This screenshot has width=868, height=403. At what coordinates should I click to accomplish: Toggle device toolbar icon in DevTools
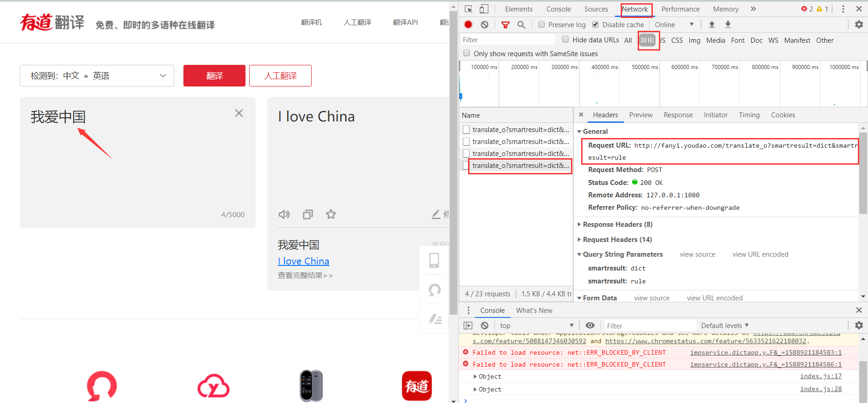pos(484,9)
